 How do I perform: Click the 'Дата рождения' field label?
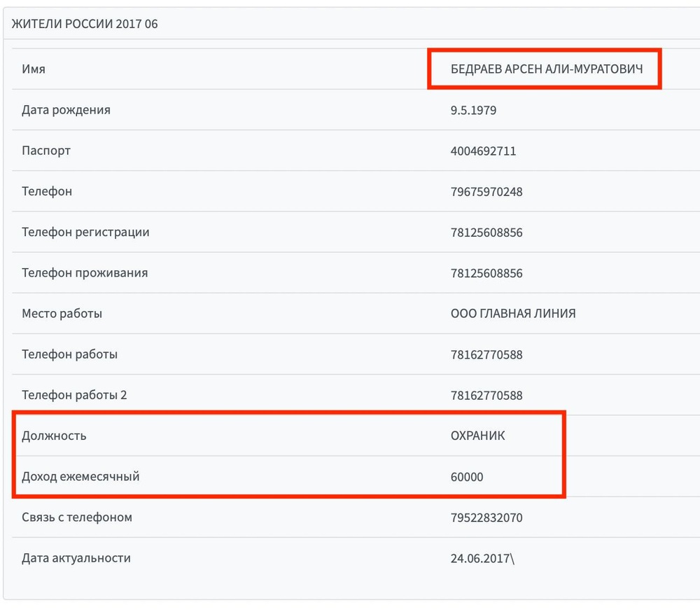point(66,110)
